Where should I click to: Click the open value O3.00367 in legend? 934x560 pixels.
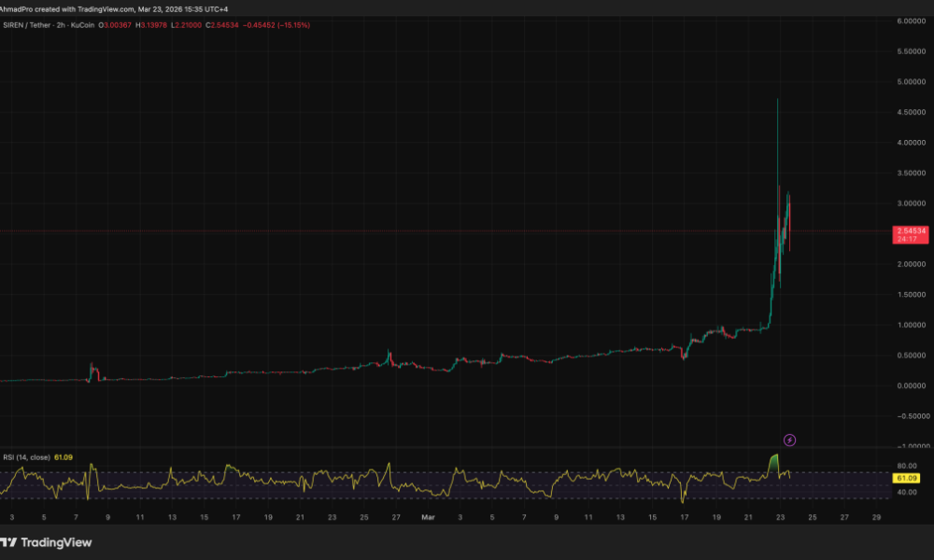(x=114, y=26)
